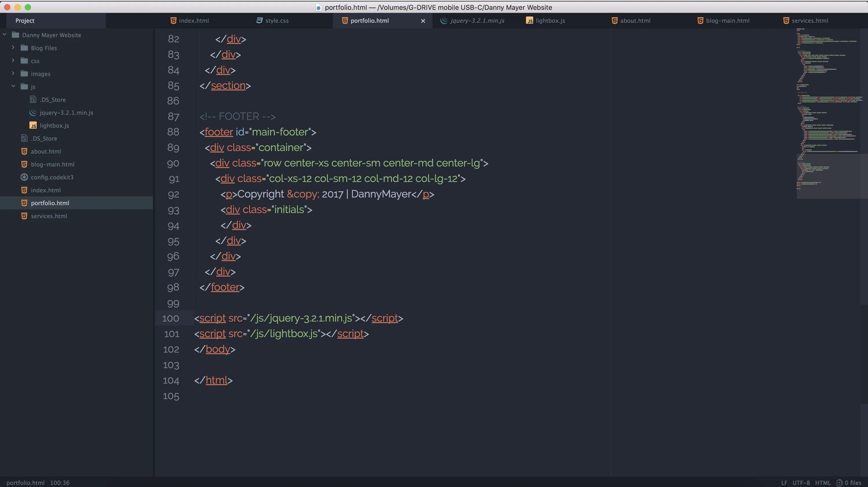Click the git files icon in status bar

tap(839, 483)
